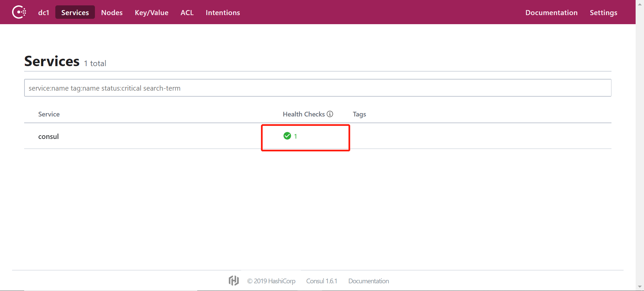Open the dc1 datacenter selector

point(44,12)
